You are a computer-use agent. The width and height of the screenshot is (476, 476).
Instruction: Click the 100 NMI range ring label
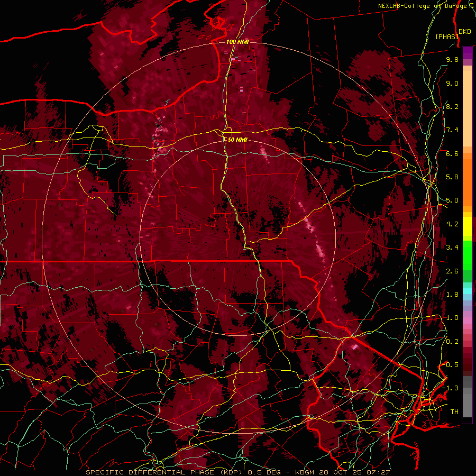237,42
